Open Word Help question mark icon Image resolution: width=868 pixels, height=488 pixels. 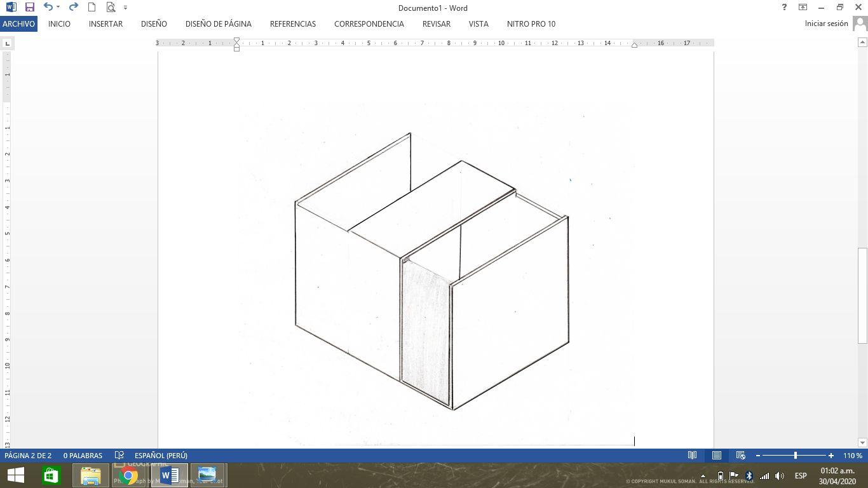(x=784, y=8)
